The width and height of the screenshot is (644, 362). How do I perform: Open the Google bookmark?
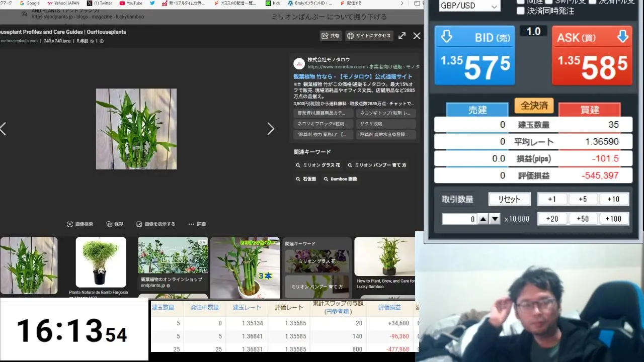[x=29, y=3]
